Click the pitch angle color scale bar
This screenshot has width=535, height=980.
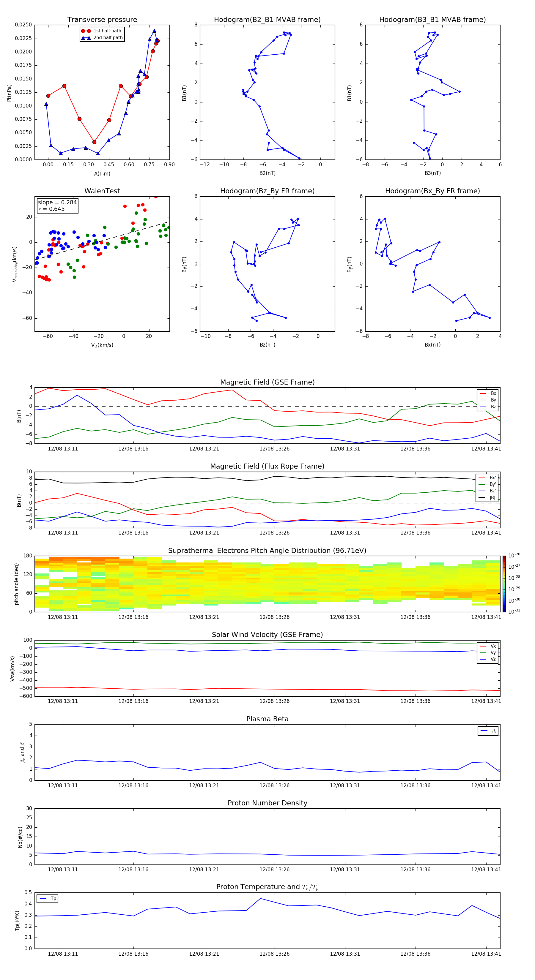coord(504,584)
